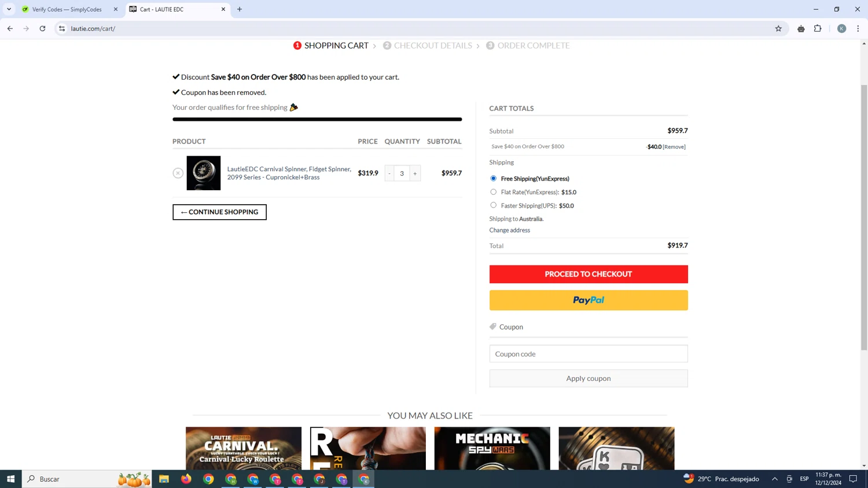Click the Buscar taskbar search box

click(x=87, y=479)
